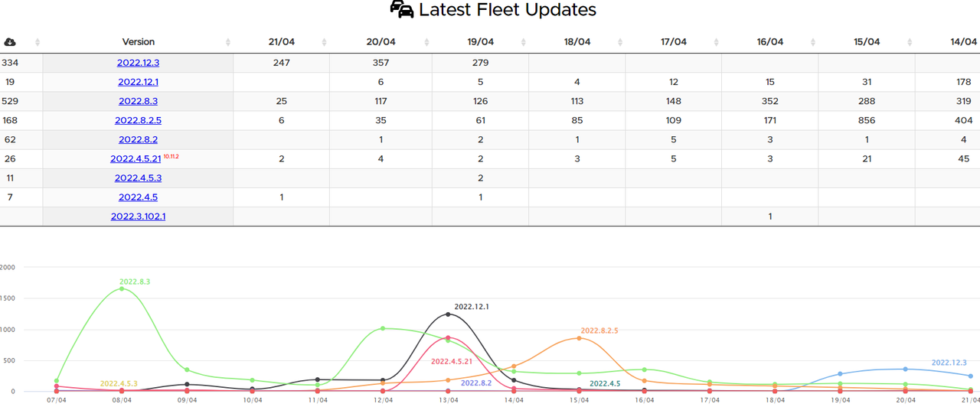Image resolution: width=980 pixels, height=407 pixels.
Task: Open version 2022.12.3 link
Action: click(138, 63)
